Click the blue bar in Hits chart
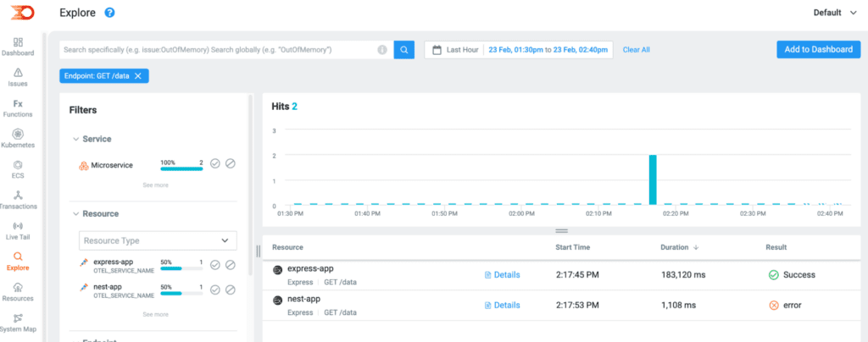 click(653, 179)
